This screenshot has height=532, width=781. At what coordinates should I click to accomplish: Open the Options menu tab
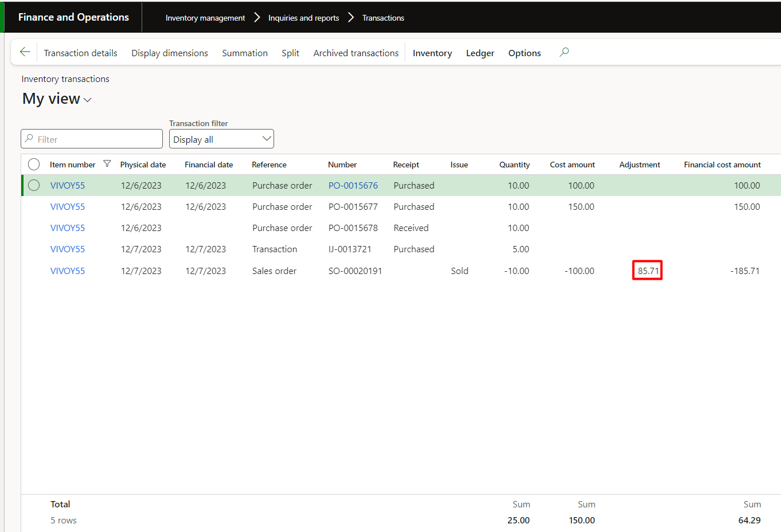pyautogui.click(x=524, y=53)
